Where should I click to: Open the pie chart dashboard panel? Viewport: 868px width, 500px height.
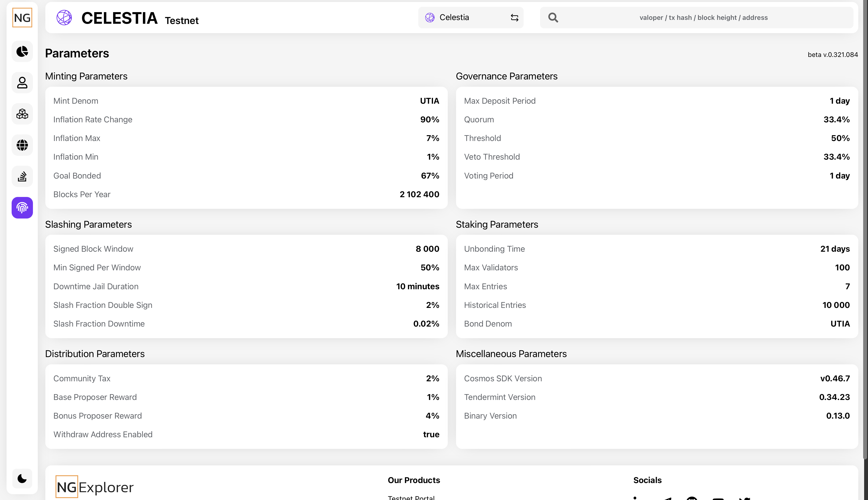(x=22, y=52)
